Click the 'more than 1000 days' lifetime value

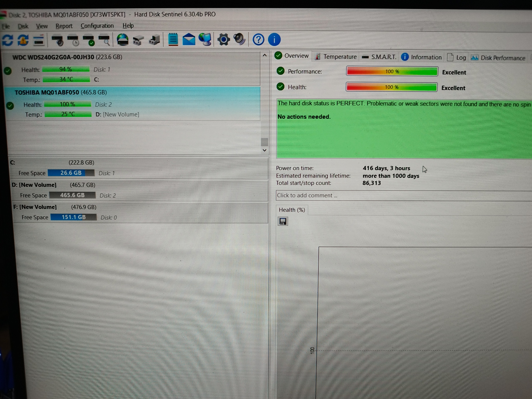391,176
